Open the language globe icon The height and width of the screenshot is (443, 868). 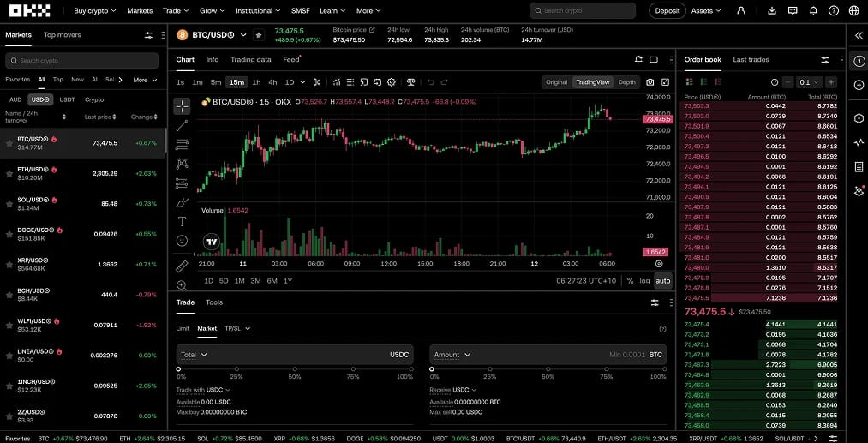tap(853, 10)
